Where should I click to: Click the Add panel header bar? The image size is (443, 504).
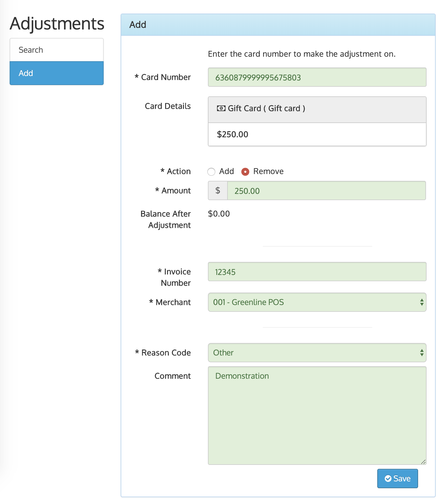pyautogui.click(x=278, y=25)
